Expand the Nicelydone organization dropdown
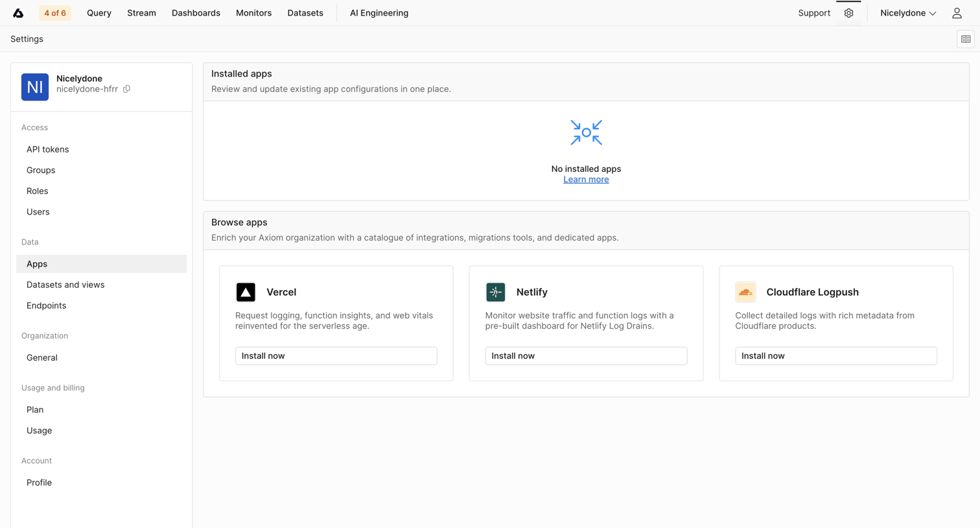The image size is (980, 528). coord(908,13)
